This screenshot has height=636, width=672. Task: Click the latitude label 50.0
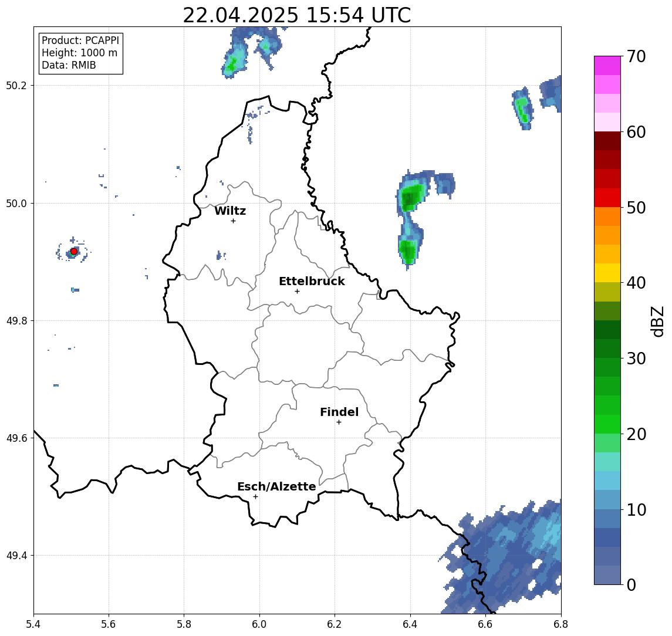click(x=16, y=203)
